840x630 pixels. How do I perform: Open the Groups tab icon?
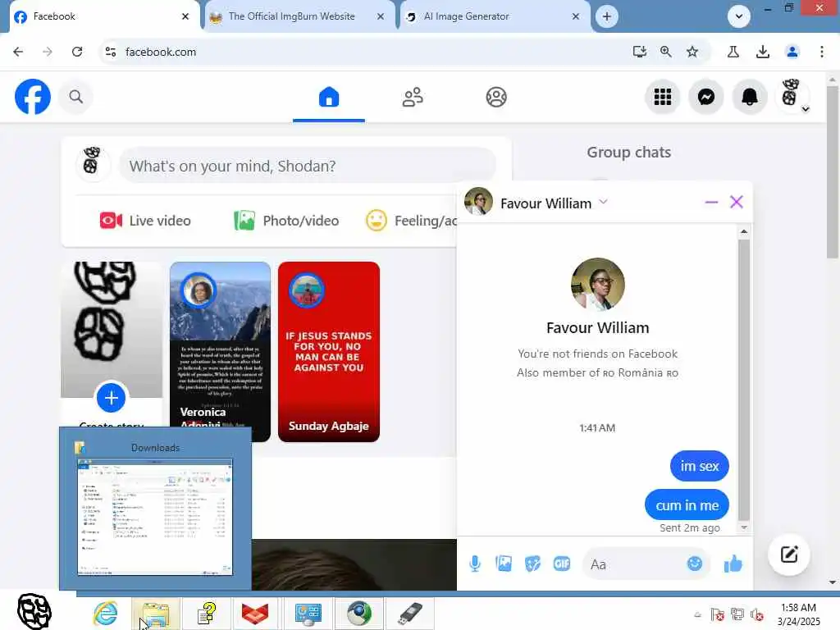496,97
